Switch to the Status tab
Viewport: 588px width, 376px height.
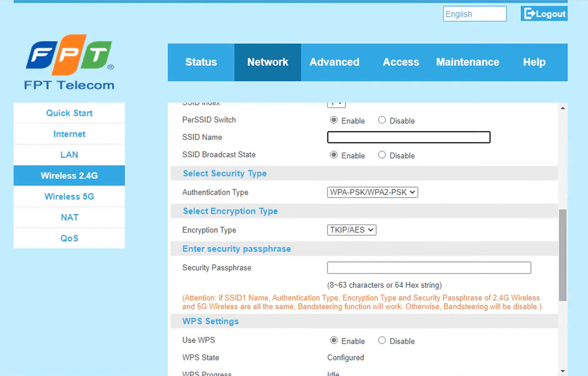coord(201,62)
